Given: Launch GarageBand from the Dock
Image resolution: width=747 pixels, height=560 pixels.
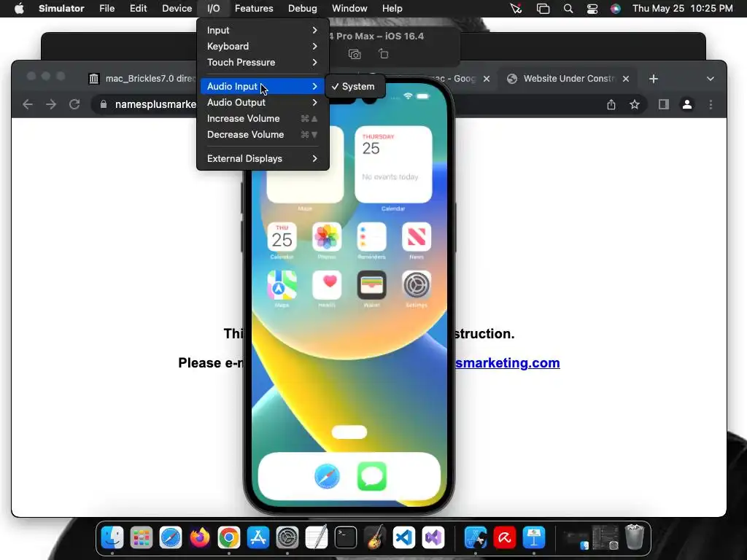Looking at the screenshot, I should point(375,538).
